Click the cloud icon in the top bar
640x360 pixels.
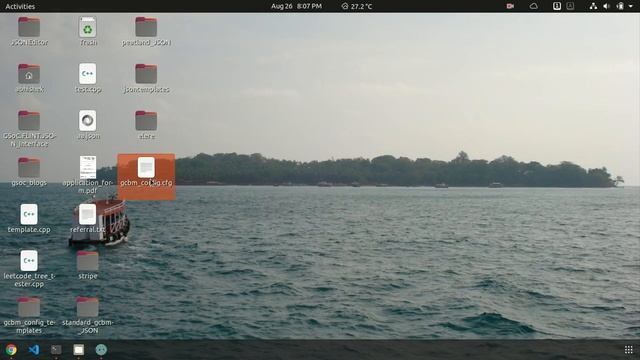coord(533,6)
